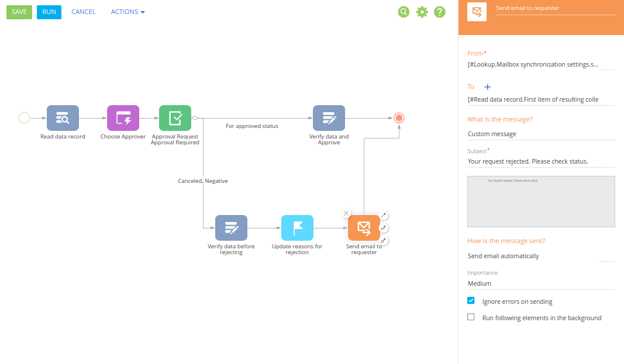Open process settings with the gear icon

[422, 12]
